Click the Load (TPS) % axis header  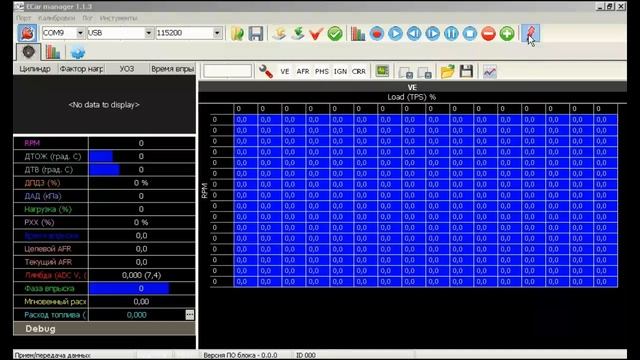tap(412, 97)
